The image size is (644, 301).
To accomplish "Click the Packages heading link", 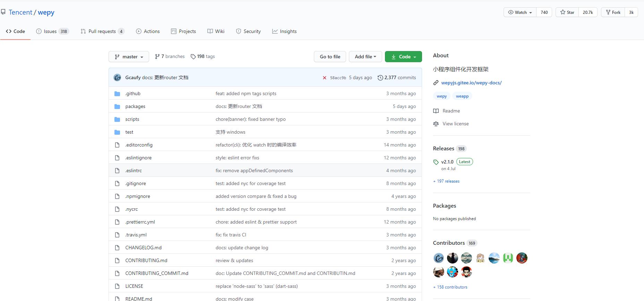I will click(x=445, y=206).
